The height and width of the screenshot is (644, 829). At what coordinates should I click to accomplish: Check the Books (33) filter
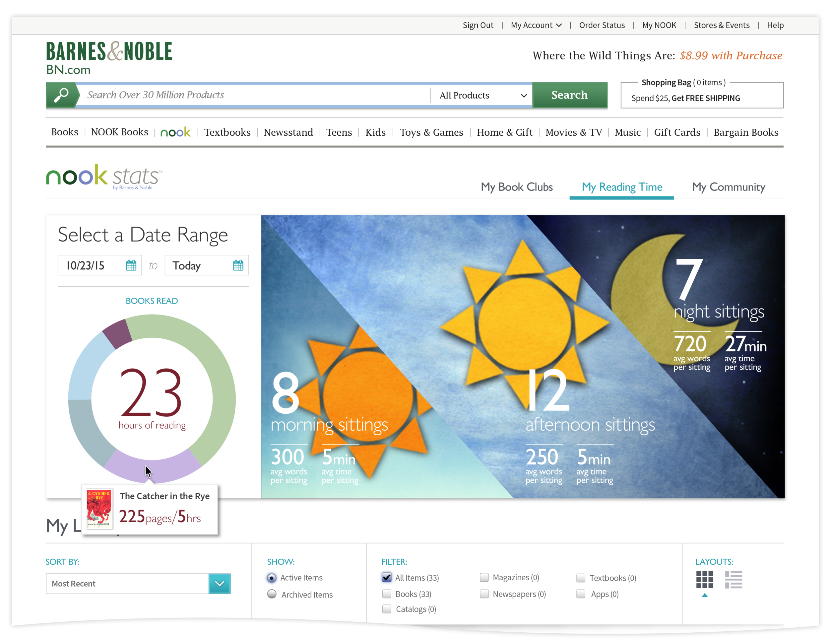point(386,594)
